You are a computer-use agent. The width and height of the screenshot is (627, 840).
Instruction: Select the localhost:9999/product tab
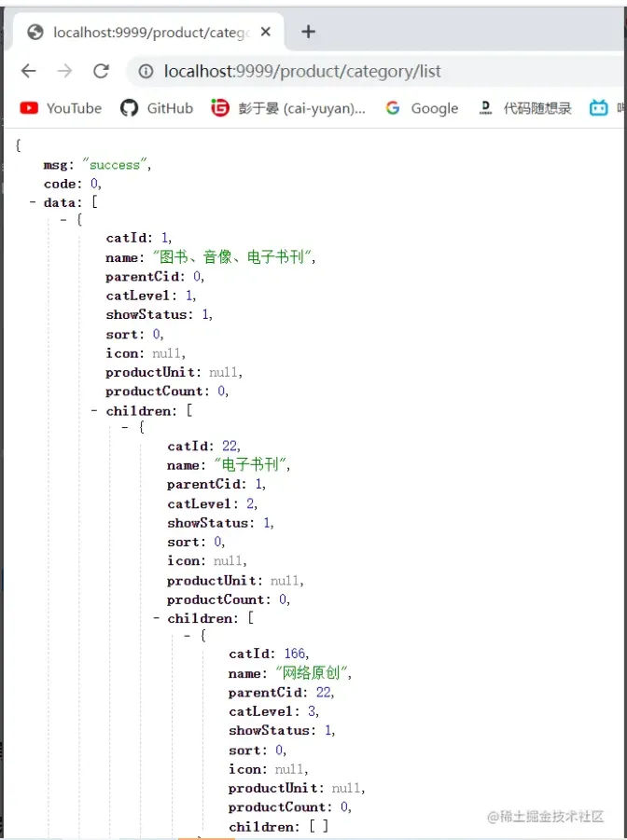point(148,32)
